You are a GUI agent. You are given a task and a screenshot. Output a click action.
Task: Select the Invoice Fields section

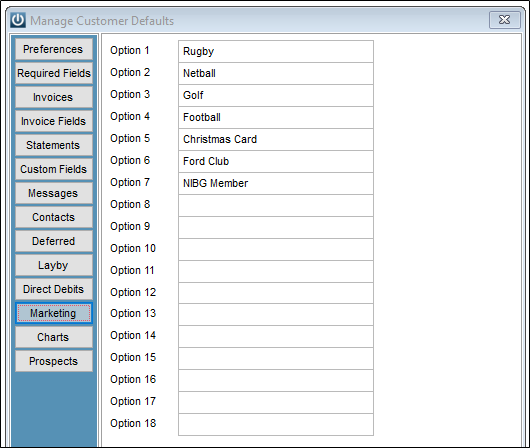point(54,121)
